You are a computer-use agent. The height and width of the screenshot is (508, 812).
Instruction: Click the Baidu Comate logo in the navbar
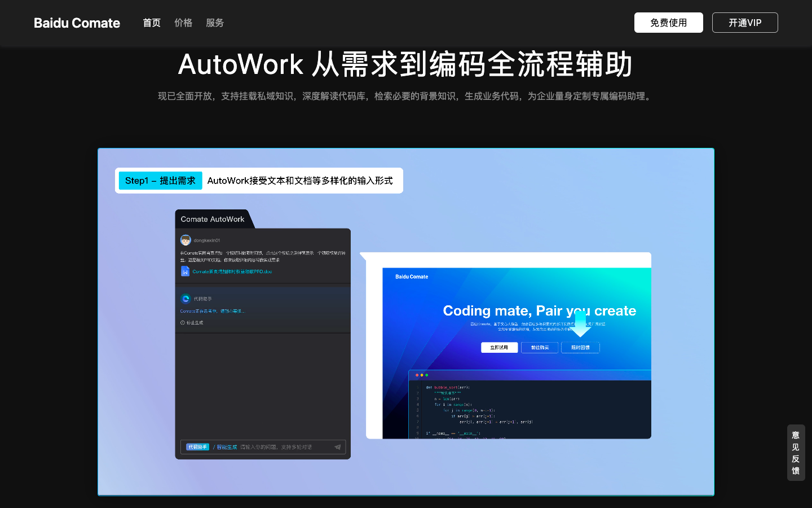click(x=76, y=23)
